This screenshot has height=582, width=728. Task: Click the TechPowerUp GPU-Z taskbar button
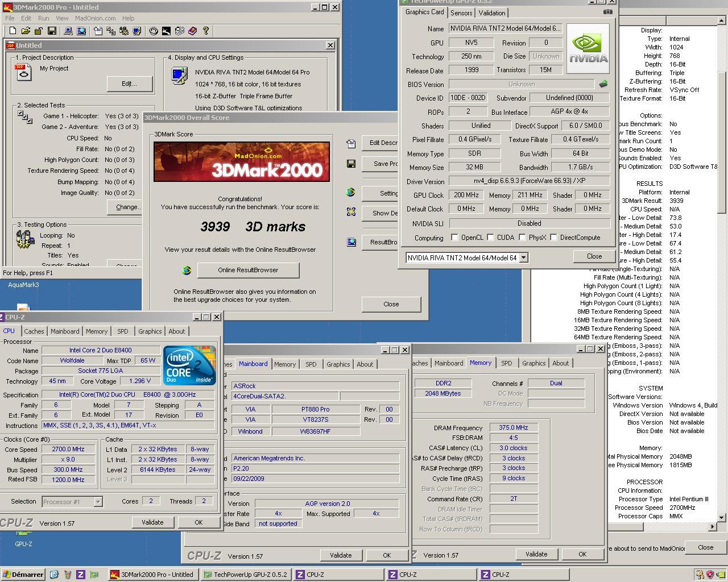[x=246, y=575]
